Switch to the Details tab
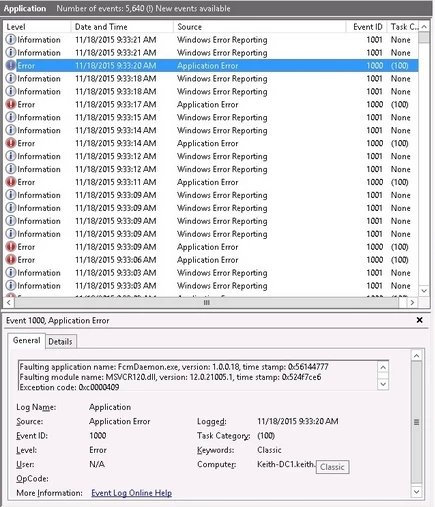Viewport: 435px width, 507px height. pos(60,342)
